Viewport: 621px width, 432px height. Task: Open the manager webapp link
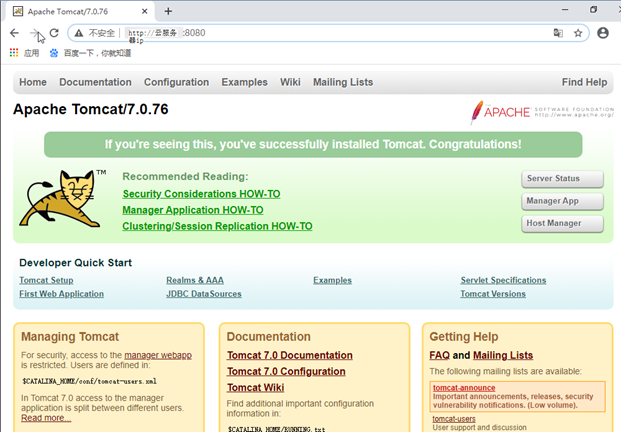[158, 355]
